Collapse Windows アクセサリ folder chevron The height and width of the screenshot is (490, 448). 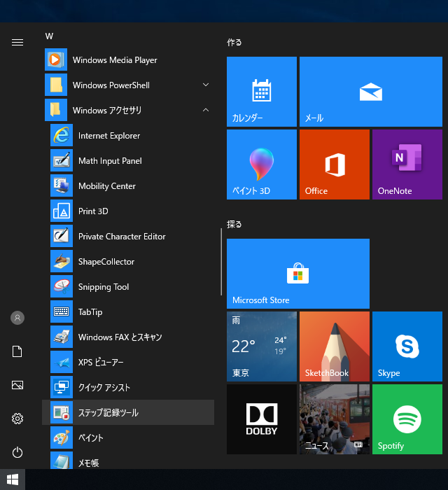[206, 110]
